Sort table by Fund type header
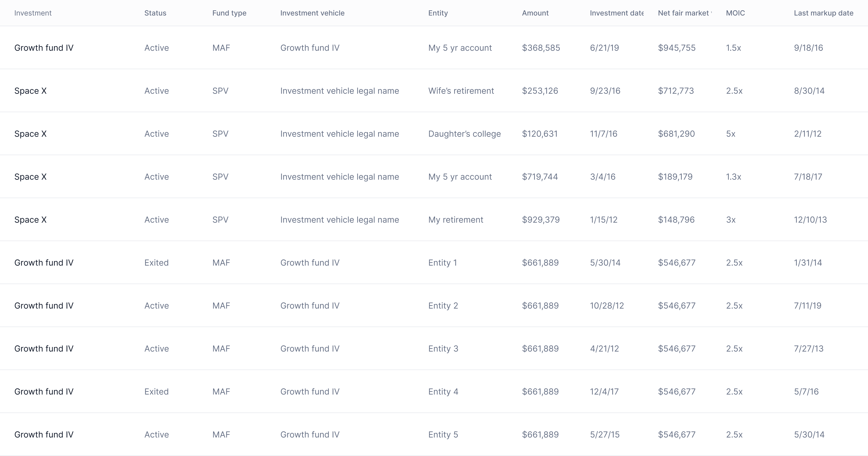Viewport: 868px width, 456px height. (x=229, y=13)
